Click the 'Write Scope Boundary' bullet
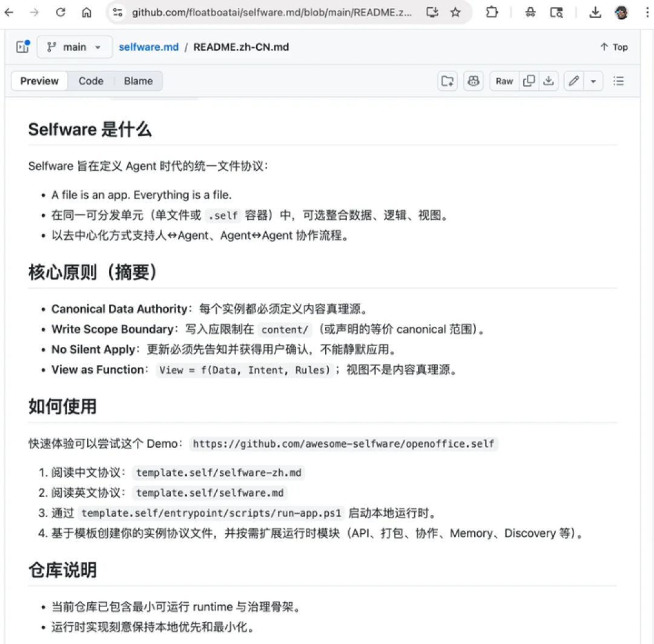This screenshot has width=654, height=644. point(269,329)
